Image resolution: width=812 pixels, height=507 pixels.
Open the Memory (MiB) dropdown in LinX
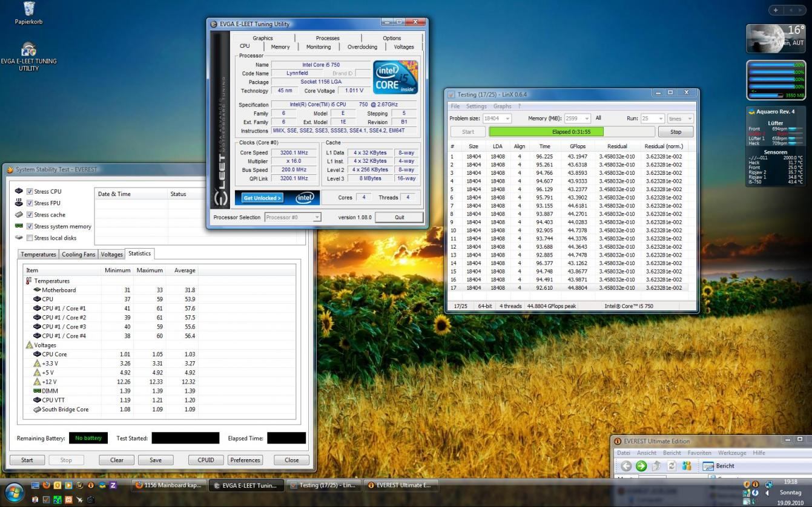pos(577,119)
